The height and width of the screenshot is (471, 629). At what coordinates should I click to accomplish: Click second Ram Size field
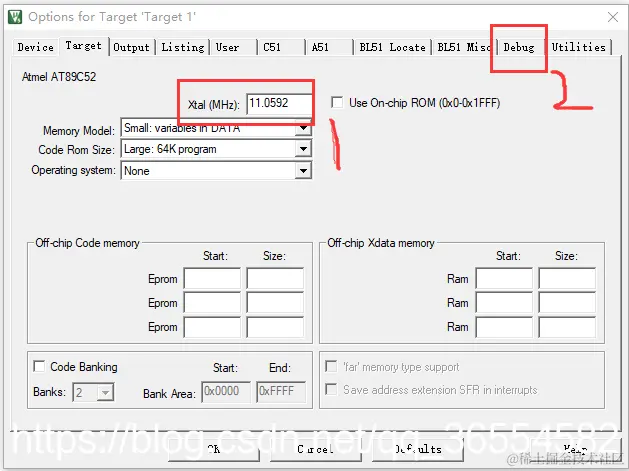pos(567,302)
